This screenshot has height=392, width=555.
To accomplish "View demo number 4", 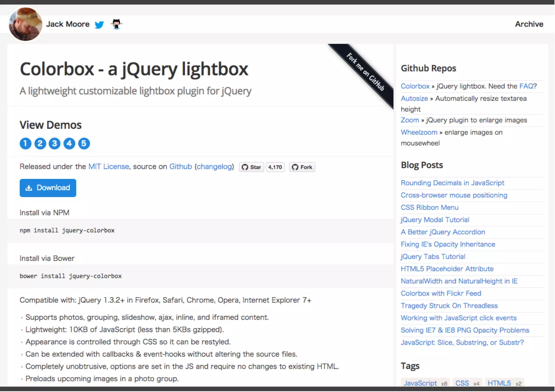I will tap(69, 143).
